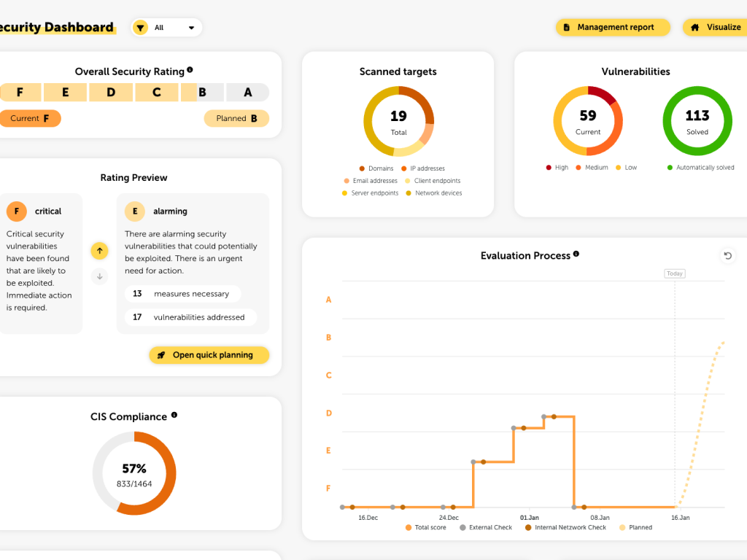Show info for Evaluation Process

[576, 254]
